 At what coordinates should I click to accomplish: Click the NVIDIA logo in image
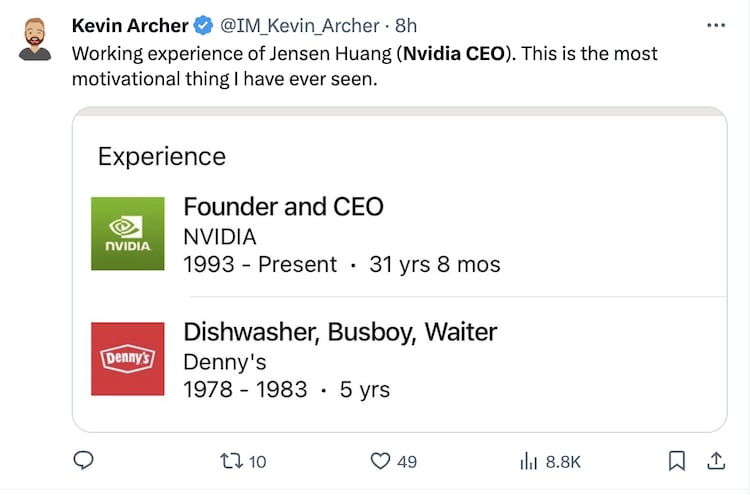coord(127,234)
